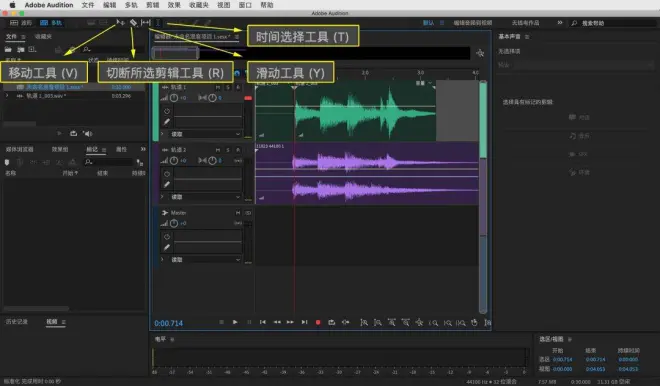660x386 pixels.
Task: Expand Master automation lanes chevron
Action: point(162,259)
